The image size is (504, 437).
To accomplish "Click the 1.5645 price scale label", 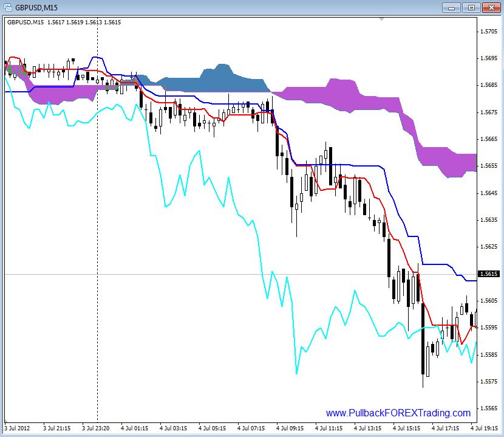I will 489,193.
